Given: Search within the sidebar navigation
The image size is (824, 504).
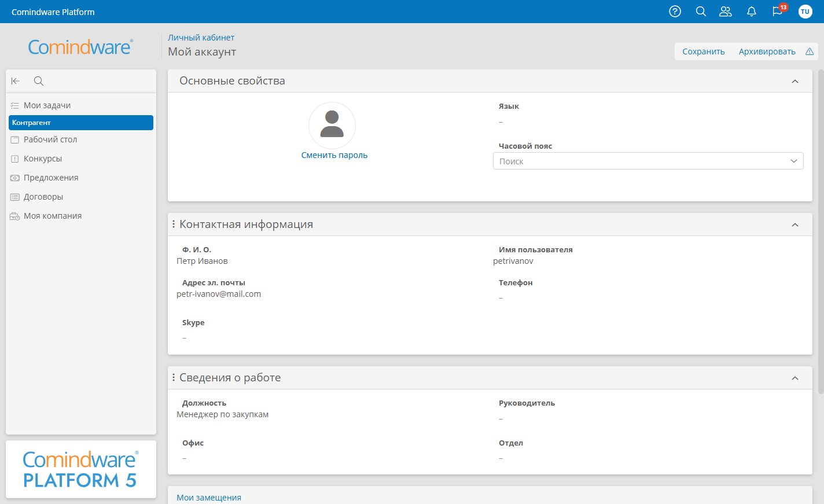Looking at the screenshot, I should 39,81.
